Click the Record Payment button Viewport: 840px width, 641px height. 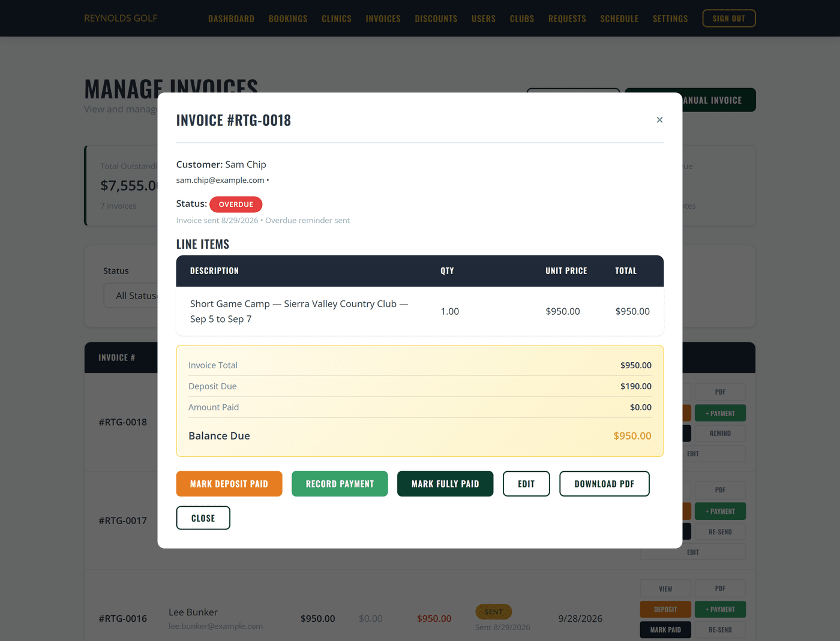(340, 484)
